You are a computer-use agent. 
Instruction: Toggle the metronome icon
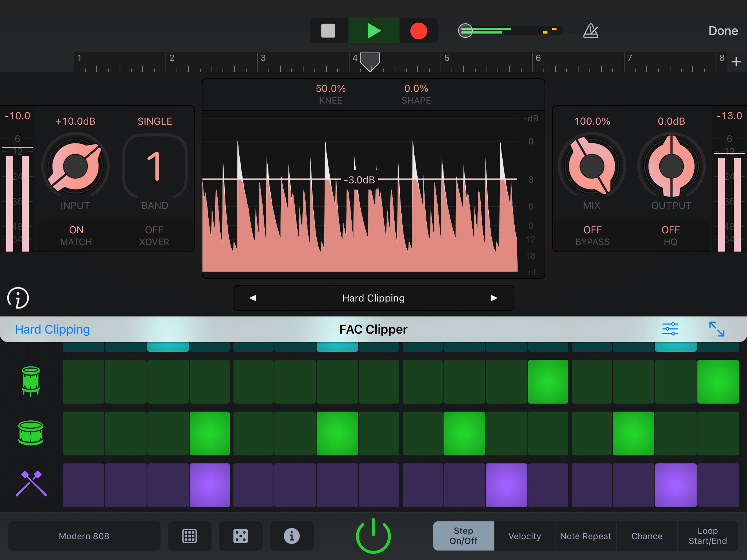click(x=591, y=31)
